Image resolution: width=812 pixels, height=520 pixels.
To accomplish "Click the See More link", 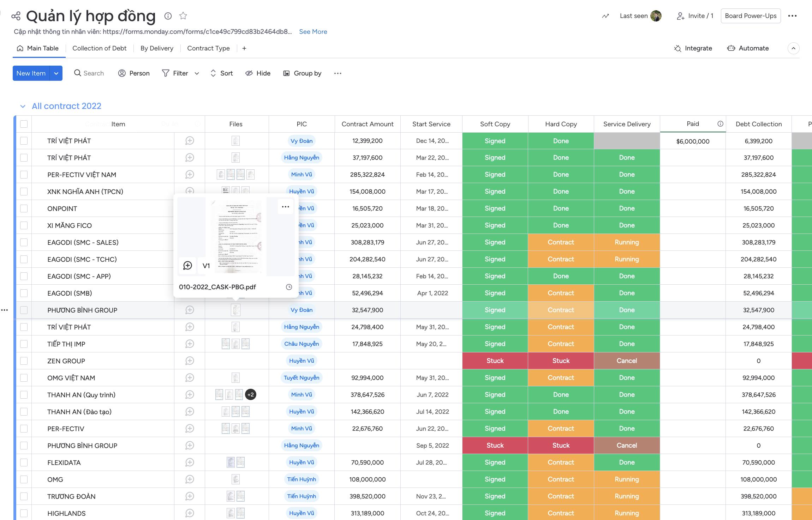I will coord(313,32).
